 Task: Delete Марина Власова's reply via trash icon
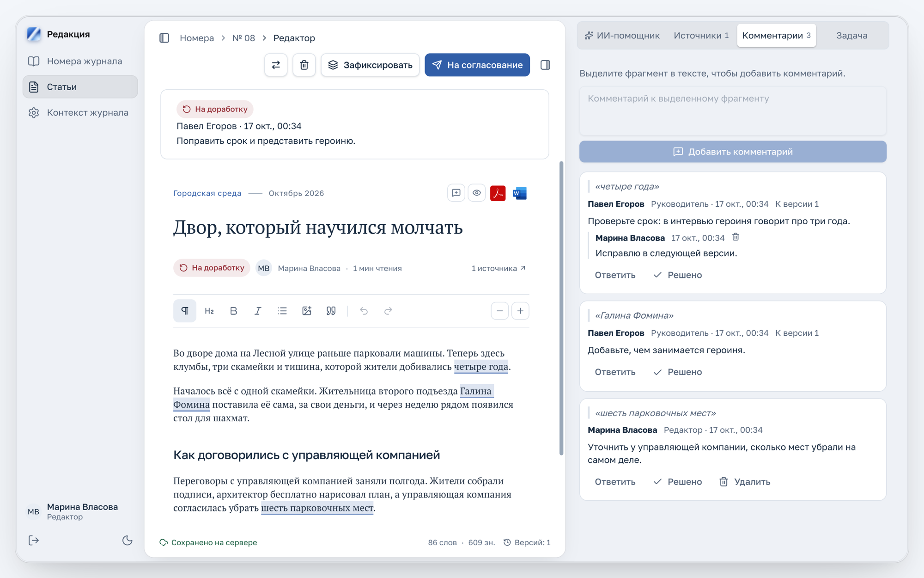point(736,237)
